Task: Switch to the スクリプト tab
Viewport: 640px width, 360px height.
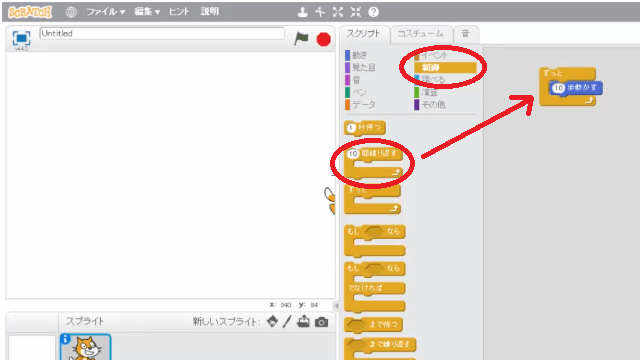Action: tap(363, 34)
